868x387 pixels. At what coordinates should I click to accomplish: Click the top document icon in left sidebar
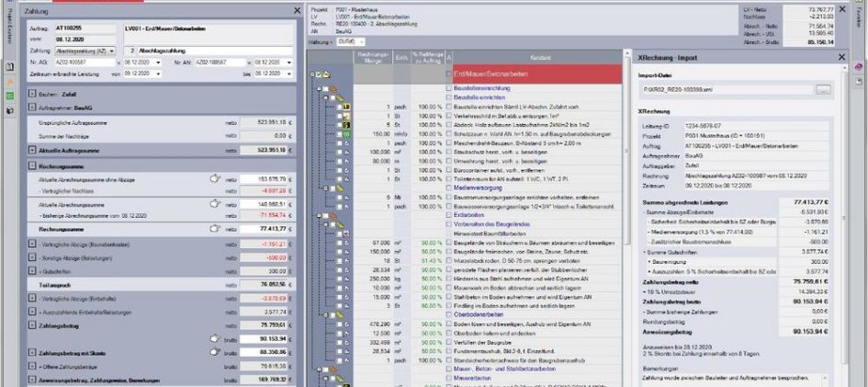pos(10,67)
